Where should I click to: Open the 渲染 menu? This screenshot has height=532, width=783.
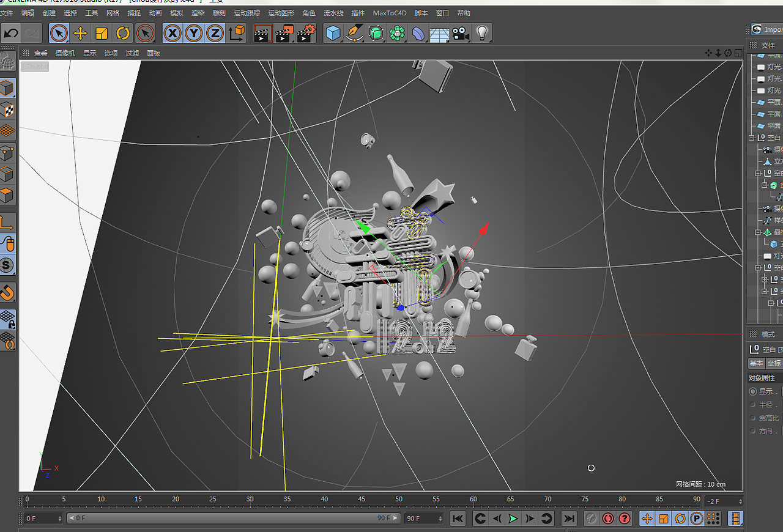click(x=198, y=13)
